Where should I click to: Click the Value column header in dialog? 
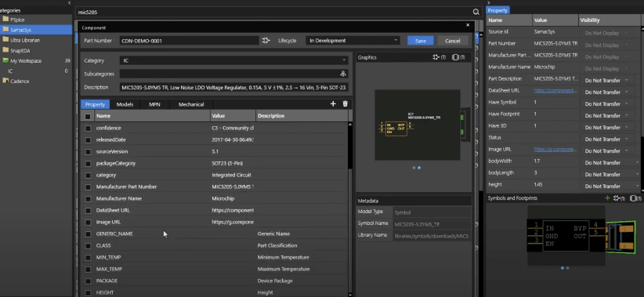pyautogui.click(x=233, y=116)
